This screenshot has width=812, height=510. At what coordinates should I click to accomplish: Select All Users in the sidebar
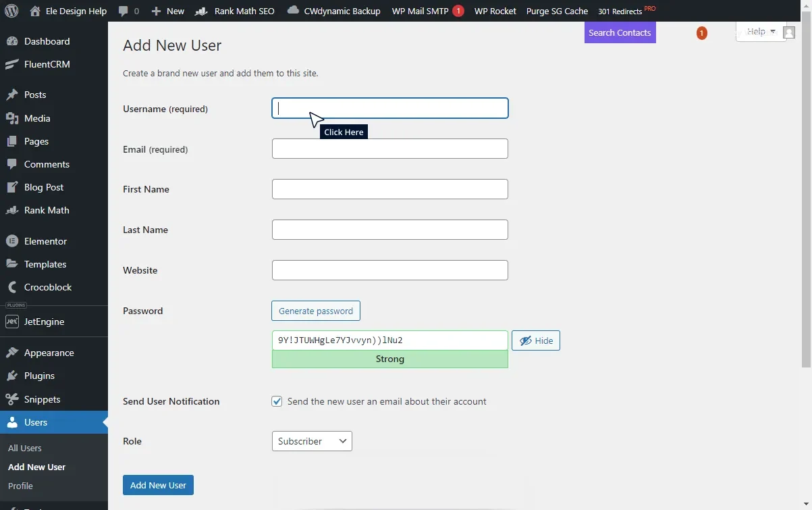click(24, 447)
